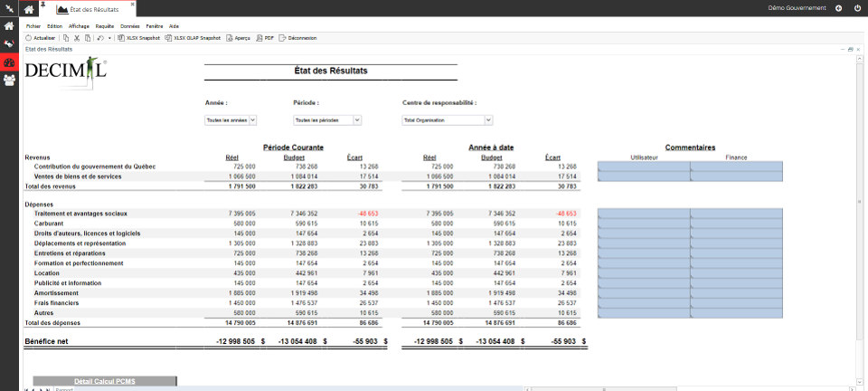Export using the PDF button
868x391 pixels.
[x=265, y=38]
